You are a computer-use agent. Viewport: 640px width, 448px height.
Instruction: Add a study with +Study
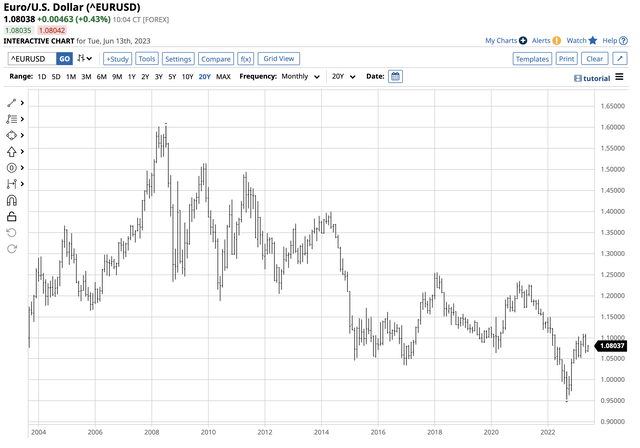(x=118, y=59)
